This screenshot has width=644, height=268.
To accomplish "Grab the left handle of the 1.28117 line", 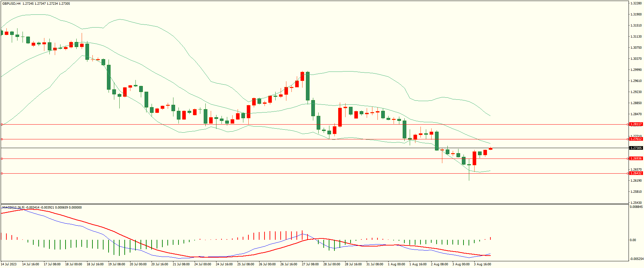I will [x=2, y=125].
